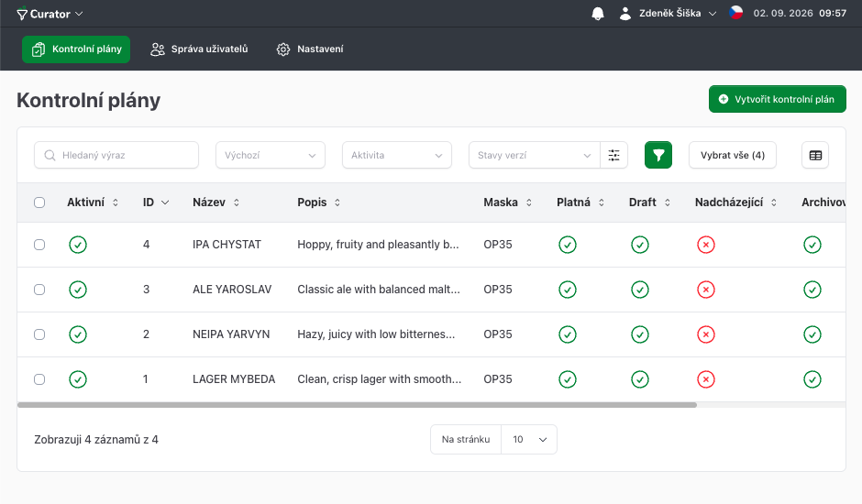Click Draft check icon for NEIPA YARVYN
This screenshot has height=504, width=862.
pyautogui.click(x=640, y=334)
